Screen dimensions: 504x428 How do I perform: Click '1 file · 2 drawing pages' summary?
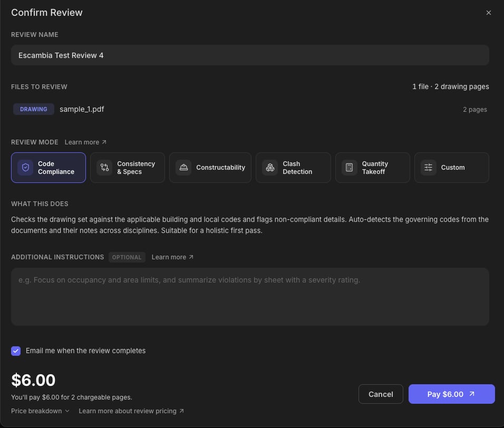[x=451, y=87]
